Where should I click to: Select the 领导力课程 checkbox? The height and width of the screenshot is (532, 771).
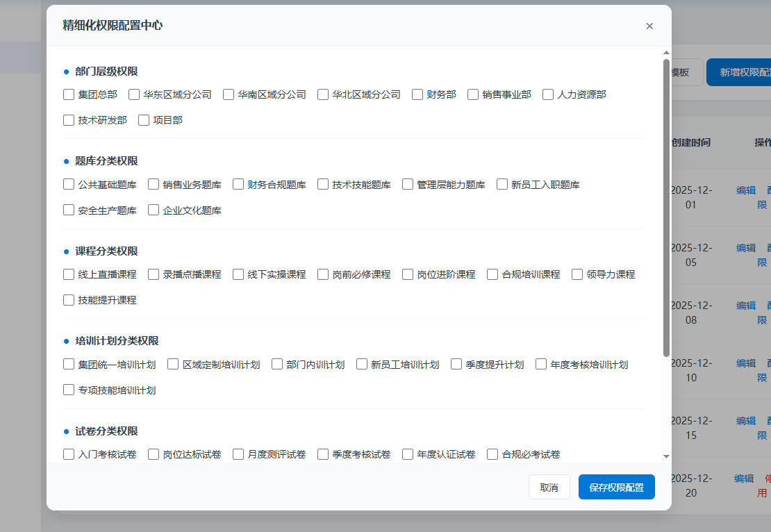(577, 274)
